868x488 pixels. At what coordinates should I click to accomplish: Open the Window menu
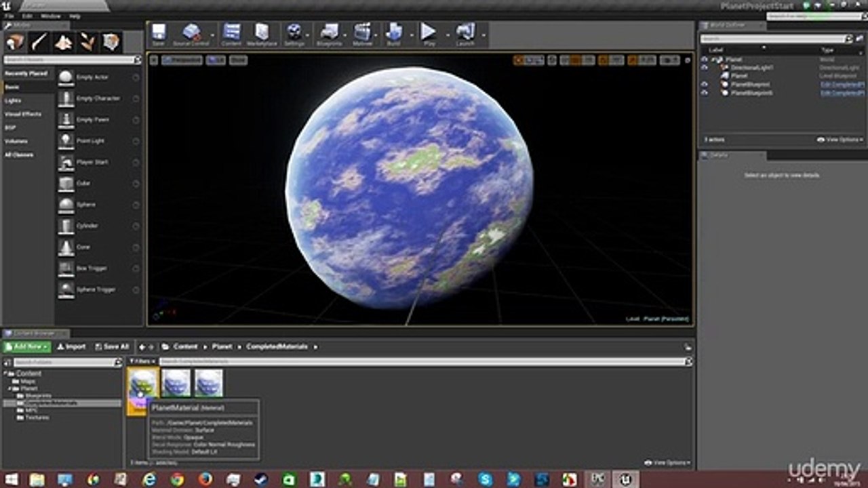click(50, 16)
